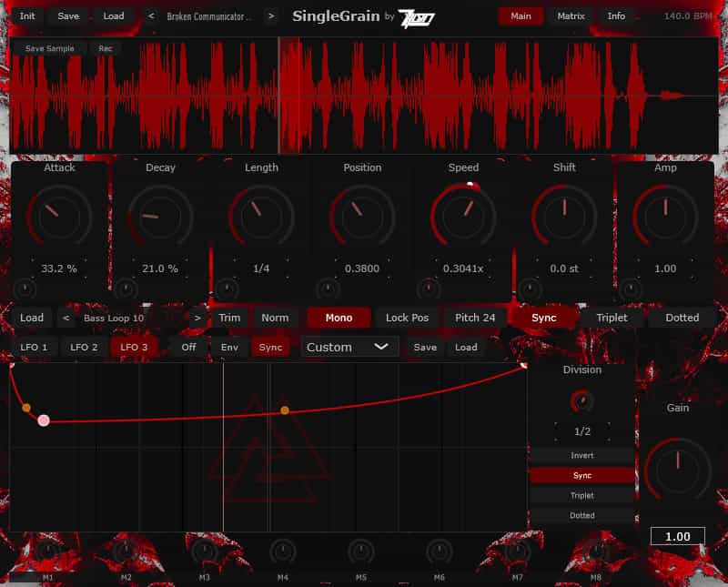Click the LFO Division knob
This screenshot has height=587, width=728.
click(x=581, y=401)
